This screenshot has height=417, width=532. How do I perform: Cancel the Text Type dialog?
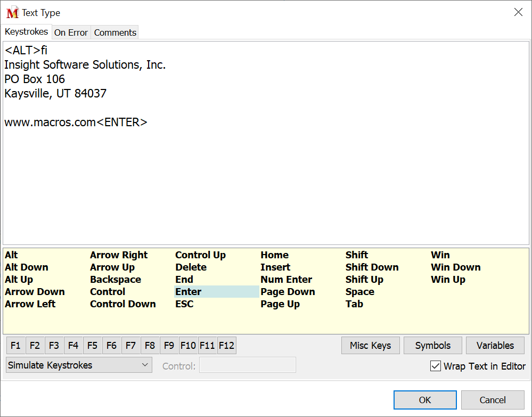492,400
